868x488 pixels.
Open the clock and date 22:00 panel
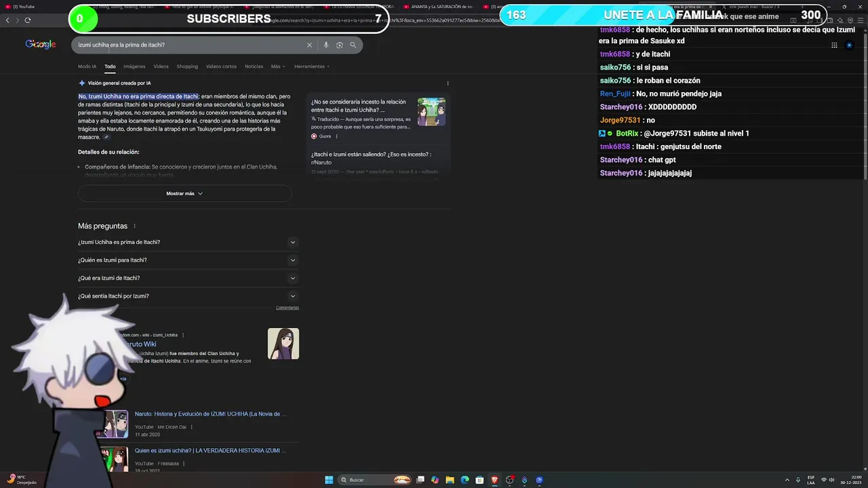pos(850,480)
